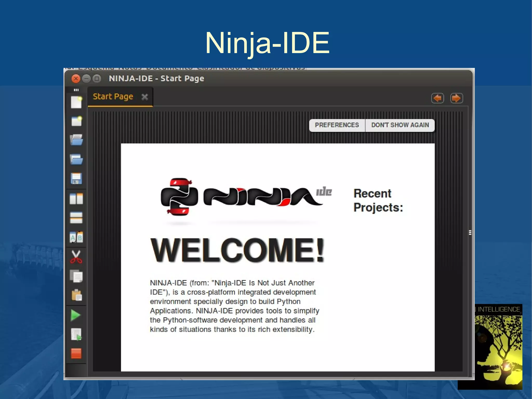Click the New Project toolbar icon
The height and width of the screenshot is (399, 532).
(76, 121)
